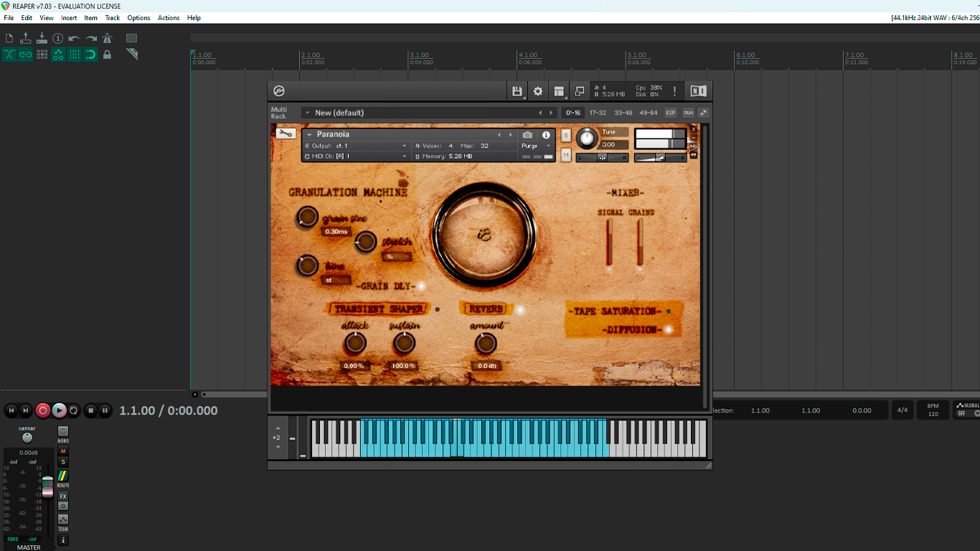Click Kontakt minimize view icon
Screen dimensions: 980x551
coord(580,91)
